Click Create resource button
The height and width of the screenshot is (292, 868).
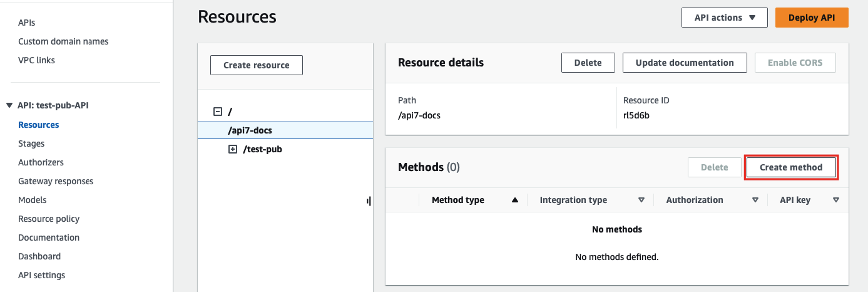coord(257,65)
